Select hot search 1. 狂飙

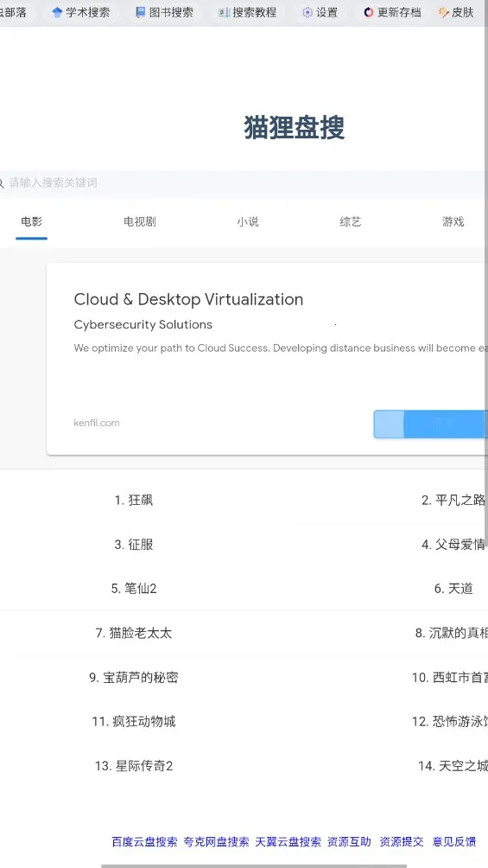pyautogui.click(x=133, y=501)
